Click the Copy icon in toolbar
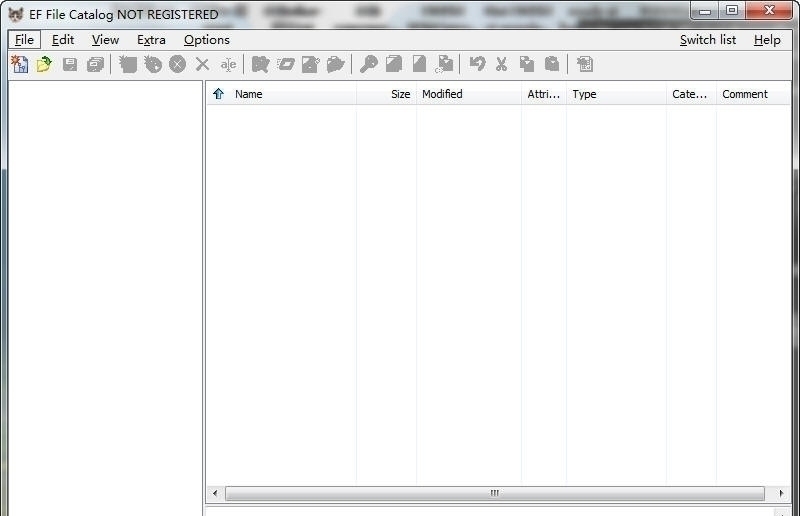Screen dimensions: 800x516 pos(527,64)
